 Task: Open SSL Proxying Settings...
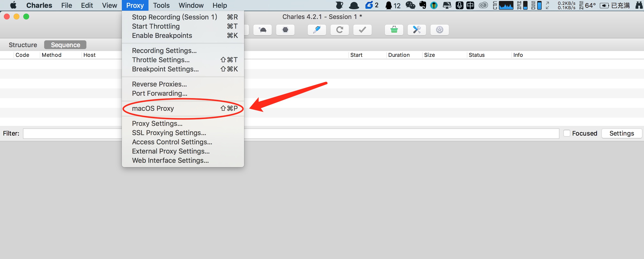click(x=183, y=133)
